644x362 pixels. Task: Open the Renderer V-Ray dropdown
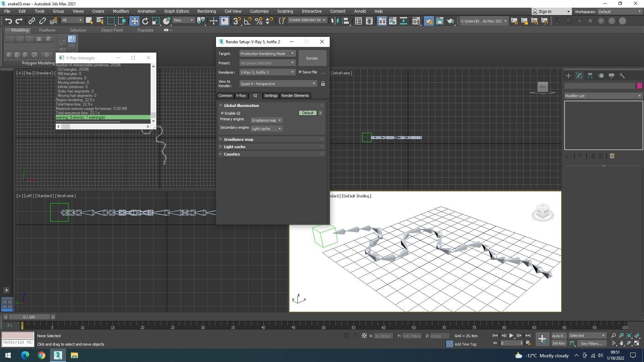point(267,72)
